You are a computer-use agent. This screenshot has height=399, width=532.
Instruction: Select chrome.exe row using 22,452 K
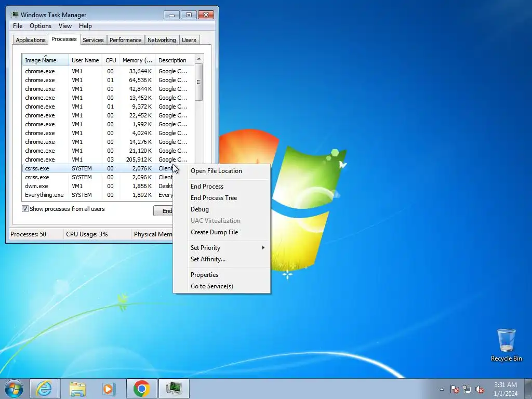coord(108,115)
